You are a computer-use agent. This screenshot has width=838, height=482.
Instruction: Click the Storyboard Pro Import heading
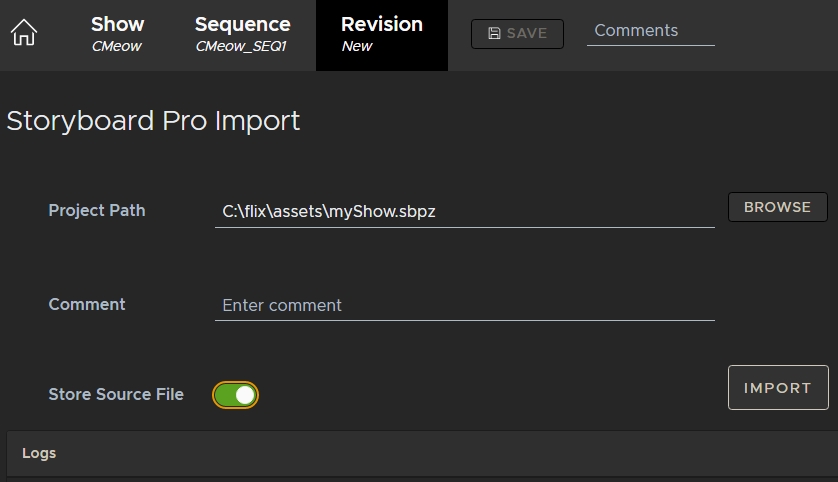[153, 121]
